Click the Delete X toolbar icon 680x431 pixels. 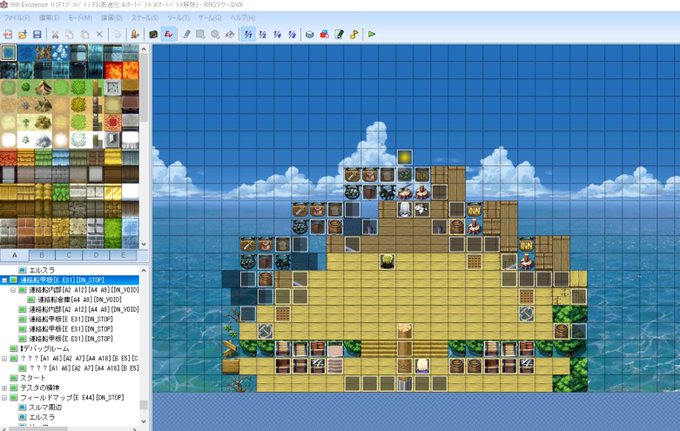pos(99,34)
